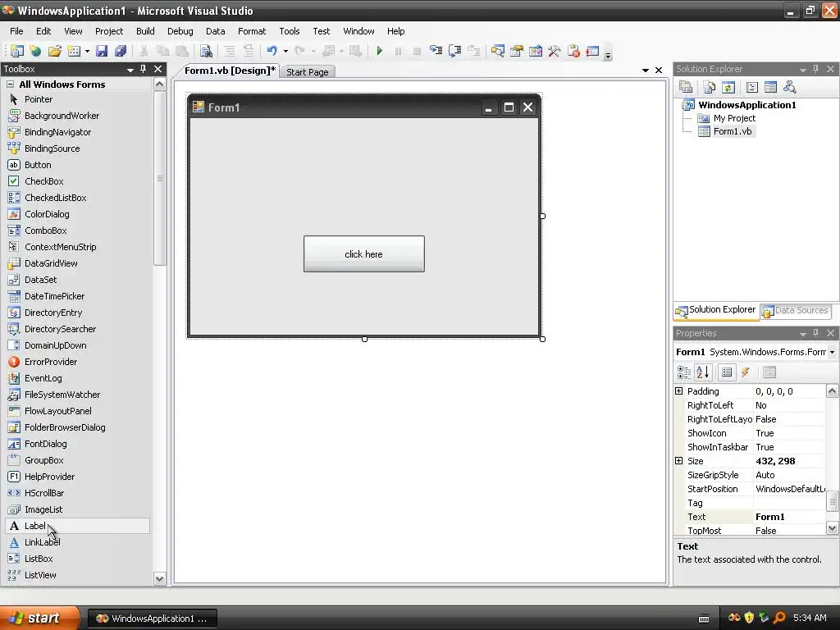
Task: Open the Add New Item dropdown arrow
Action: 87,52
